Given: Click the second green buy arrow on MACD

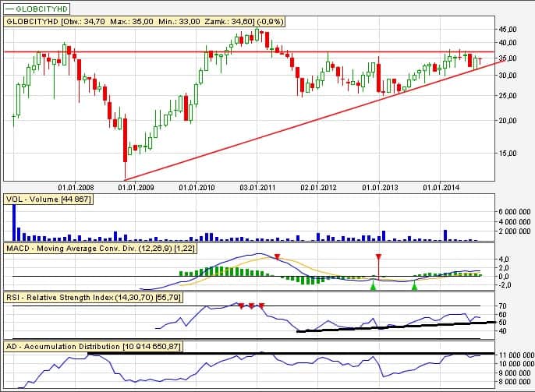Looking at the screenshot, I should 415,288.
